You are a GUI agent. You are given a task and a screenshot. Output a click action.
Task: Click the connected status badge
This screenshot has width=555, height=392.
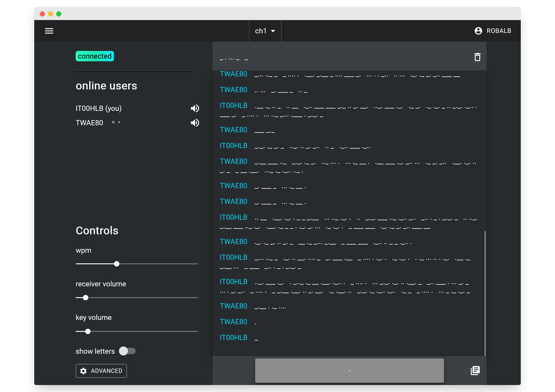[x=95, y=56]
